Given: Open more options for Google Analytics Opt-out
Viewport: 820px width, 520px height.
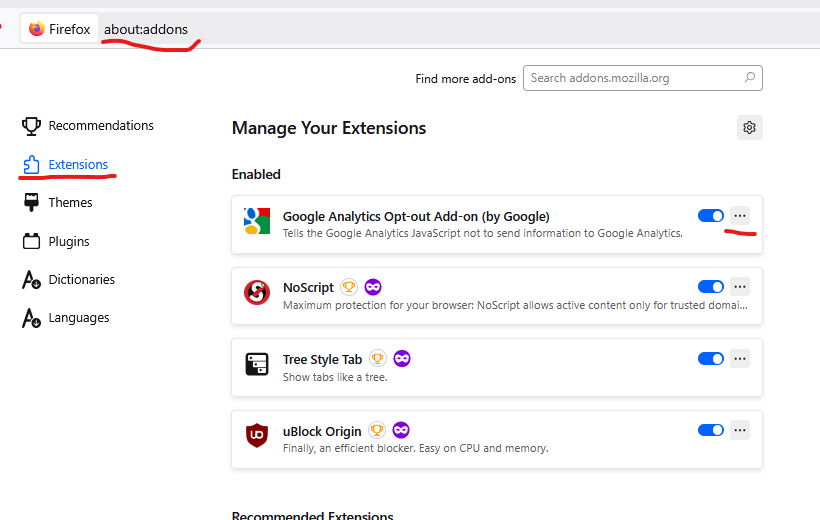Looking at the screenshot, I should [739, 216].
